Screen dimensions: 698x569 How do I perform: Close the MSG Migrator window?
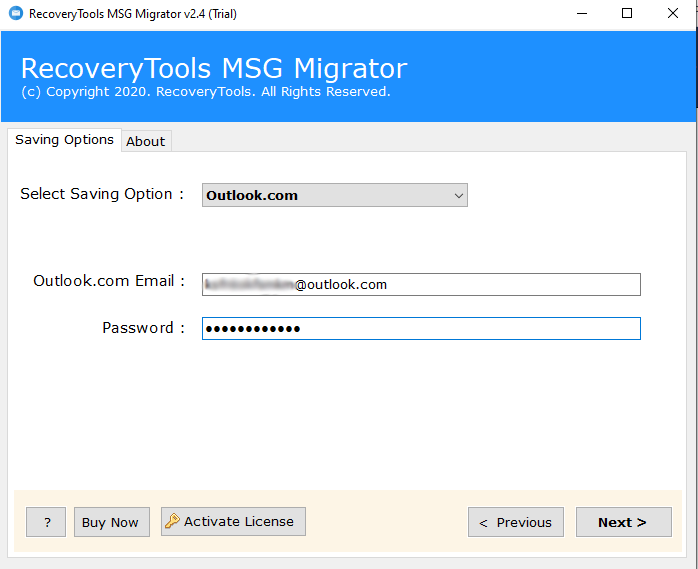(673, 13)
